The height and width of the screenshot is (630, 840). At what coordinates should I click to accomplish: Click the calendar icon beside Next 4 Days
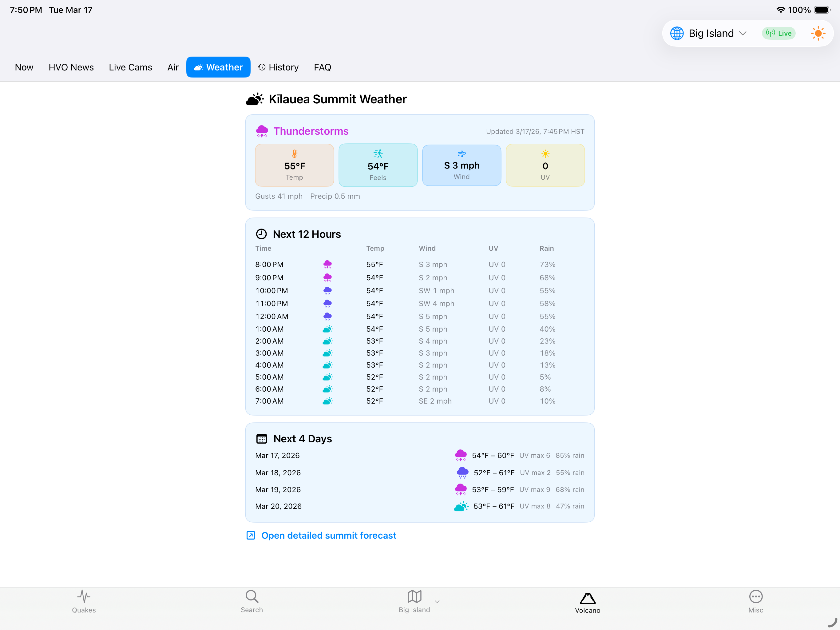pyautogui.click(x=262, y=439)
